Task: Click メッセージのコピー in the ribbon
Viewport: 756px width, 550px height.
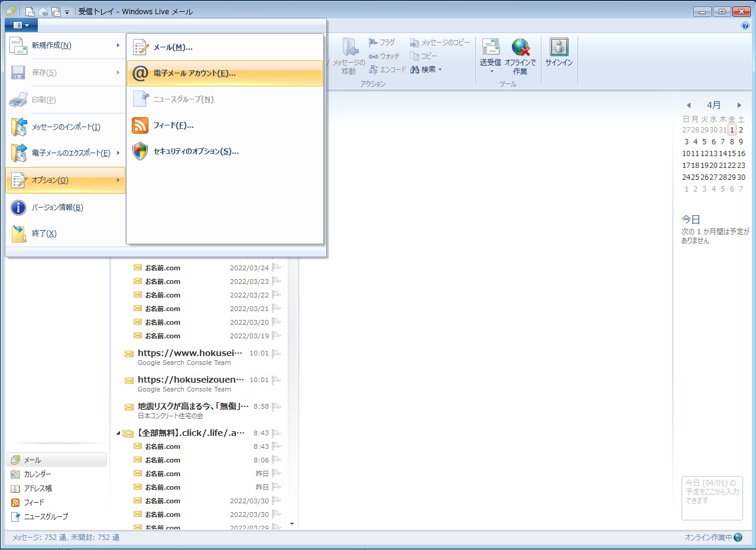Action: (440, 43)
